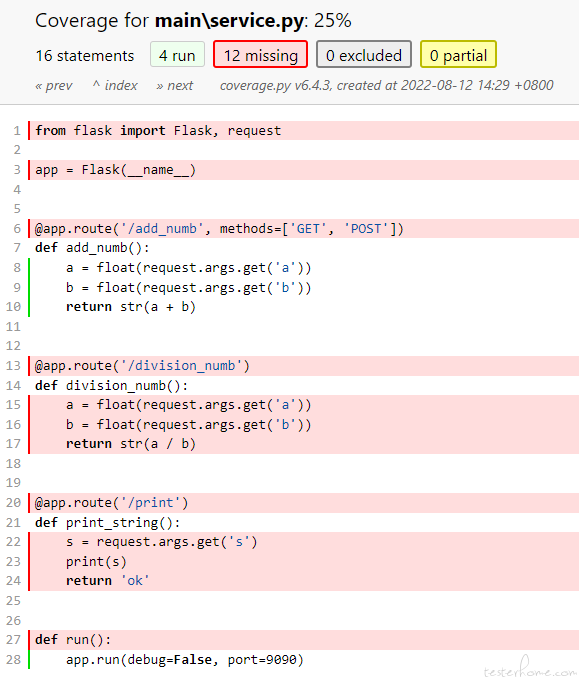Viewport: 579px width, 687px height.
Task: Click the 'main\service.py' file name in the heading
Action: 229,21
